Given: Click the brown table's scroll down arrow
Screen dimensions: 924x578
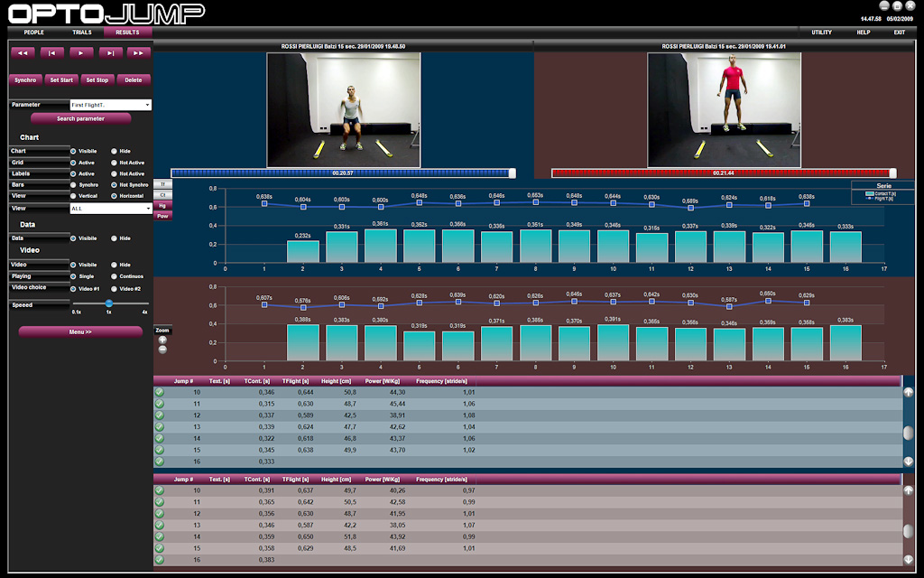Looking at the screenshot, I should (908, 559).
